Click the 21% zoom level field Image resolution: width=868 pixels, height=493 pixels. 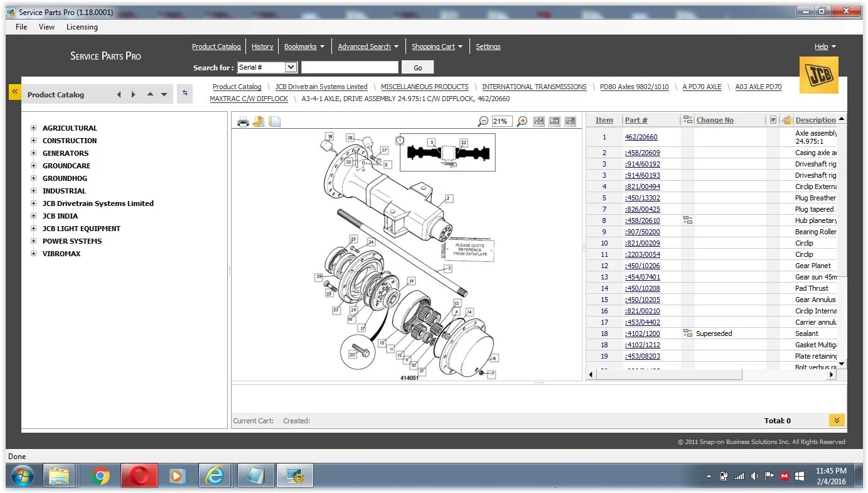point(502,121)
